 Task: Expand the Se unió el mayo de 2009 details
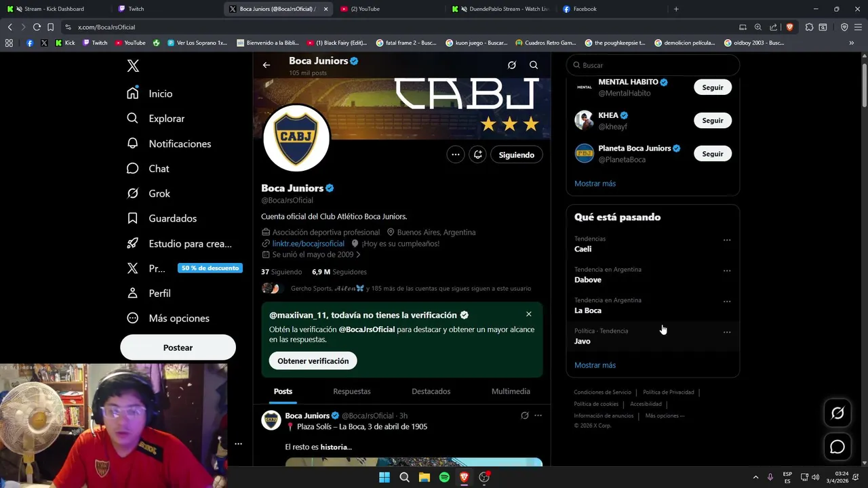[311, 255]
